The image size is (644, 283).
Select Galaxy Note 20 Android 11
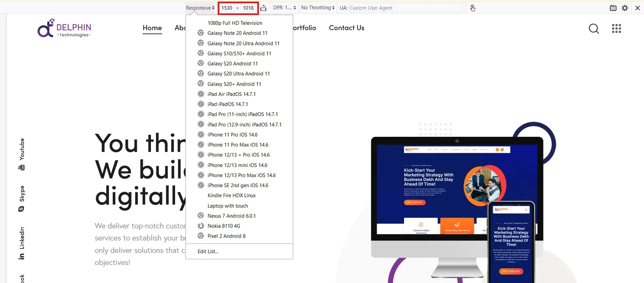click(x=239, y=33)
